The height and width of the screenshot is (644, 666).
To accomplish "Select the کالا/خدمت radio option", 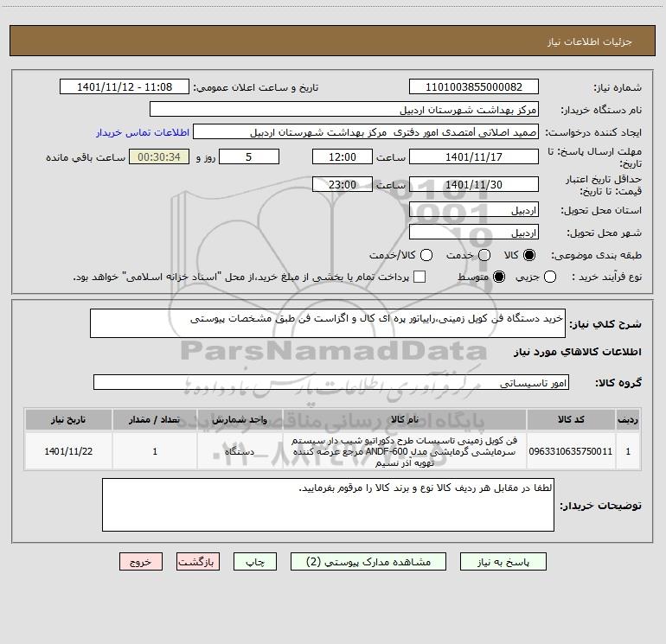I will coord(426,255).
